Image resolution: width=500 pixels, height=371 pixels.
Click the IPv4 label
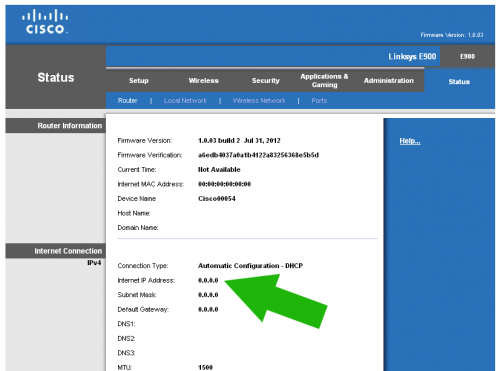(94, 263)
